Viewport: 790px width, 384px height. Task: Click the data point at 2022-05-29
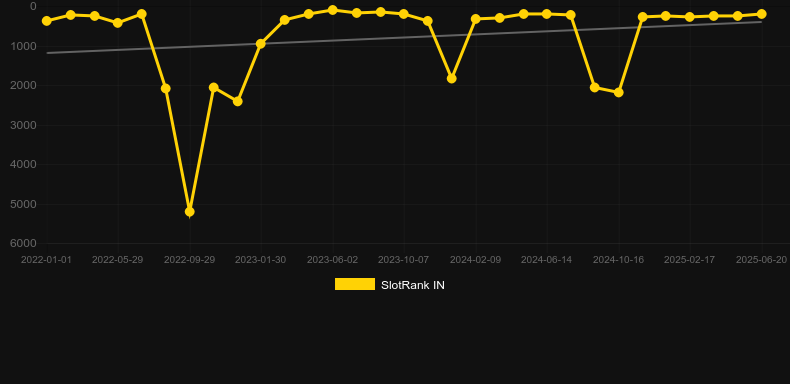point(118,23)
